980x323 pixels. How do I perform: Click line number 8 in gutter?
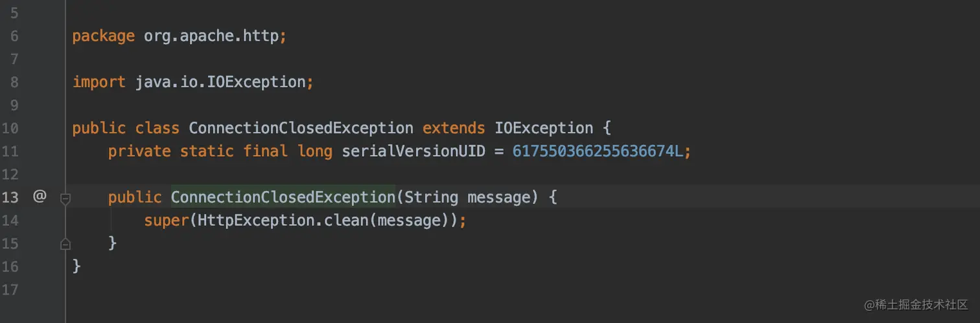(x=14, y=82)
